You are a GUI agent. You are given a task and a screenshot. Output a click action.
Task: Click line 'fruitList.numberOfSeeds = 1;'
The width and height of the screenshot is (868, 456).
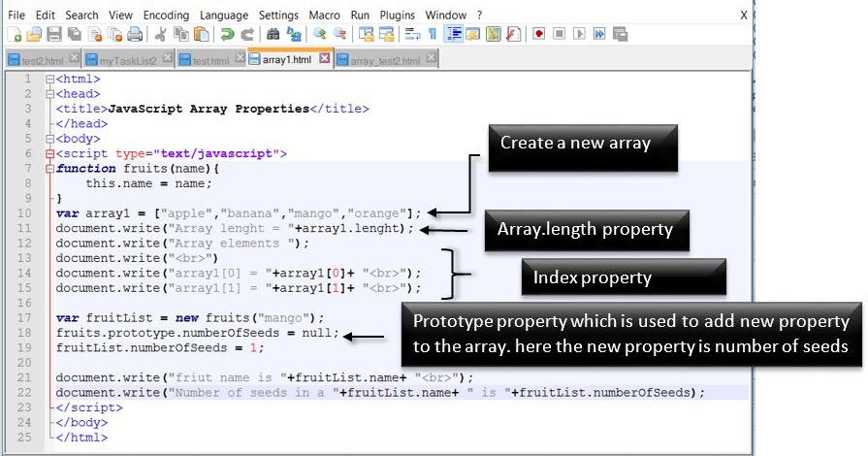coord(160,348)
